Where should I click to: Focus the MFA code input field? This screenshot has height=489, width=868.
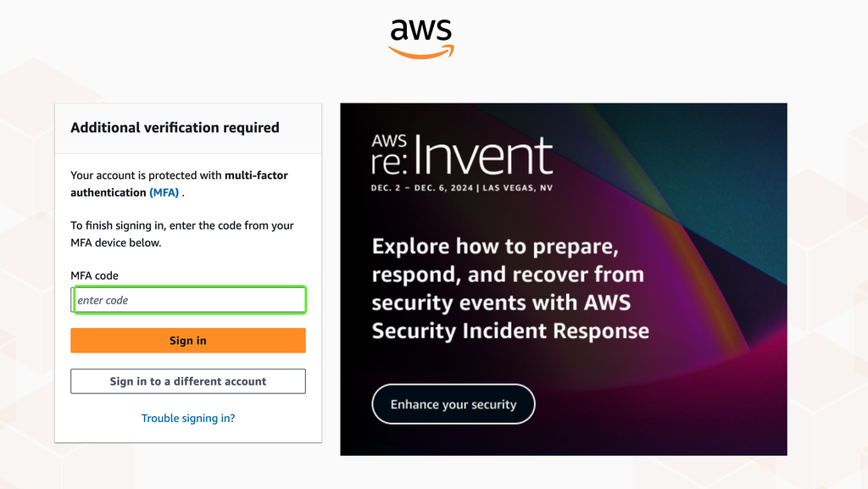click(188, 300)
